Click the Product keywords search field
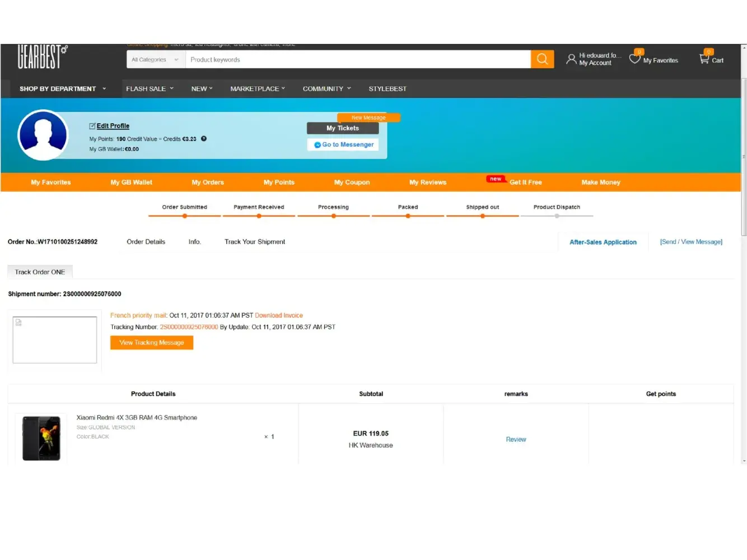This screenshot has height=560, width=747. (x=358, y=59)
